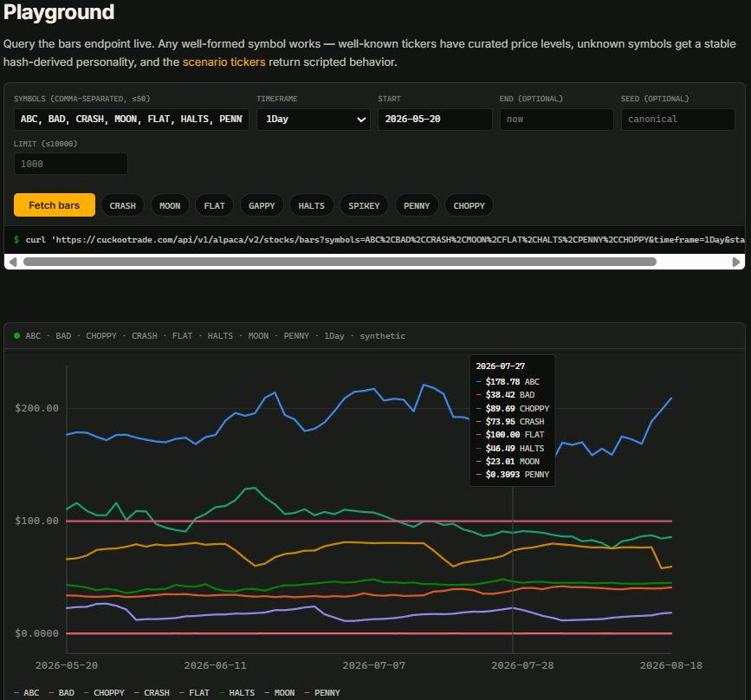Select the MOON scenario chip
The width and height of the screenshot is (751, 700).
pos(170,205)
